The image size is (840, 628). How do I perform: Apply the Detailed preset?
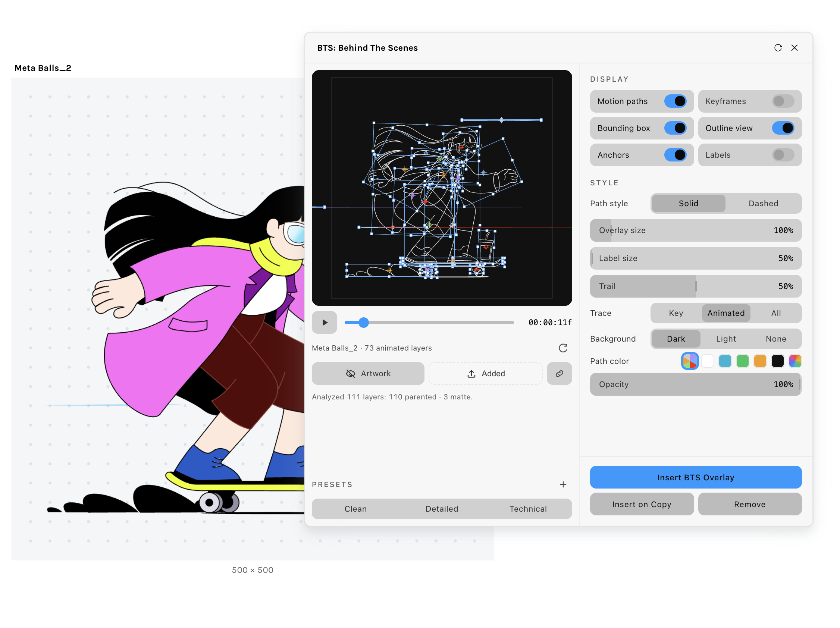tap(442, 508)
